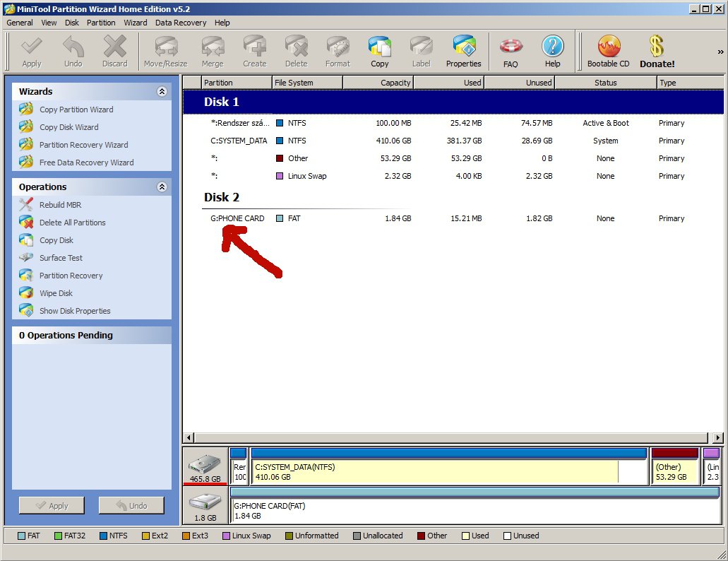Select G:PHONE CARD(FAT) block in disk map
The image size is (728, 561).
(x=475, y=505)
